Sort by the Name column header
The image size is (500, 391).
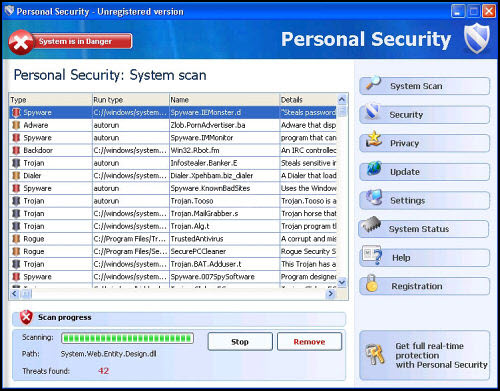(x=224, y=100)
